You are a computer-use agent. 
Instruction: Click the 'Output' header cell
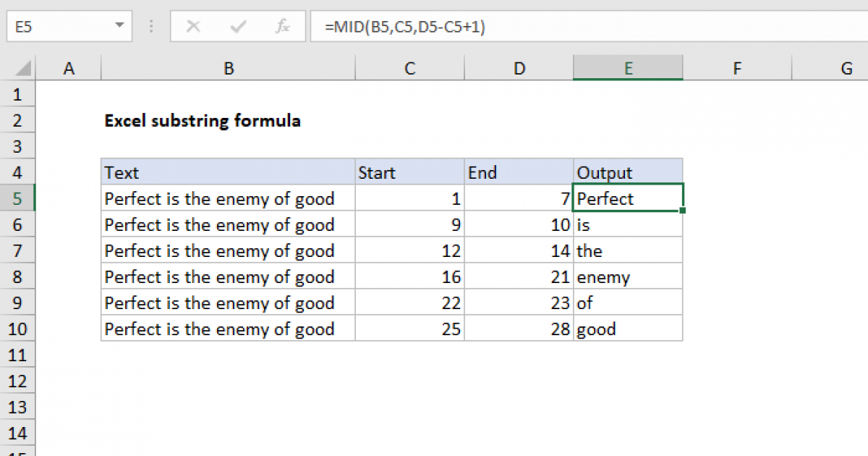[627, 172]
